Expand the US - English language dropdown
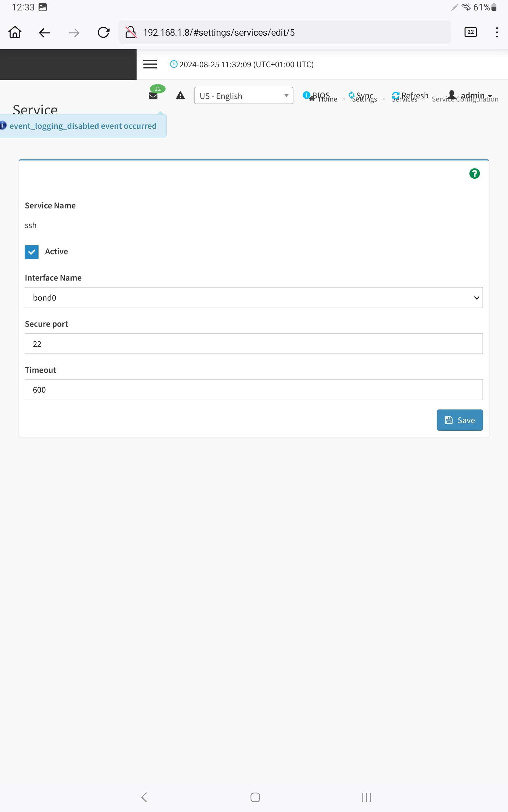 click(x=243, y=96)
